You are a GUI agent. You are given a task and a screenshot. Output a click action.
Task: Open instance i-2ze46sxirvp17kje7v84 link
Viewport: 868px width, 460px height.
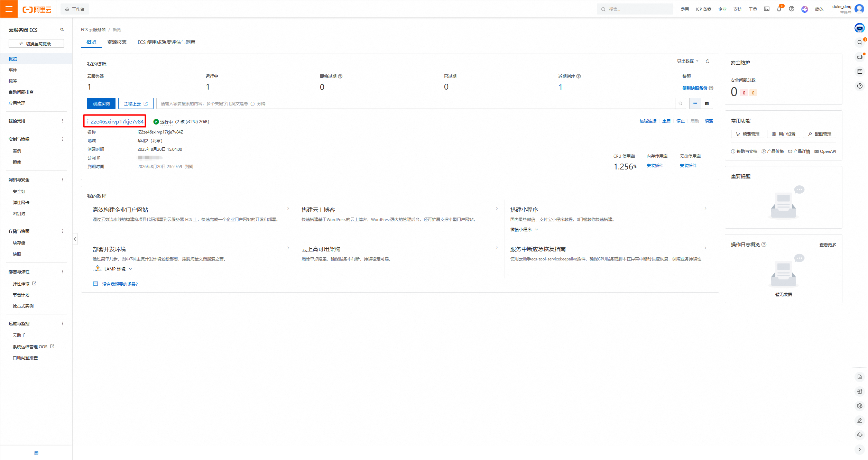click(x=114, y=121)
